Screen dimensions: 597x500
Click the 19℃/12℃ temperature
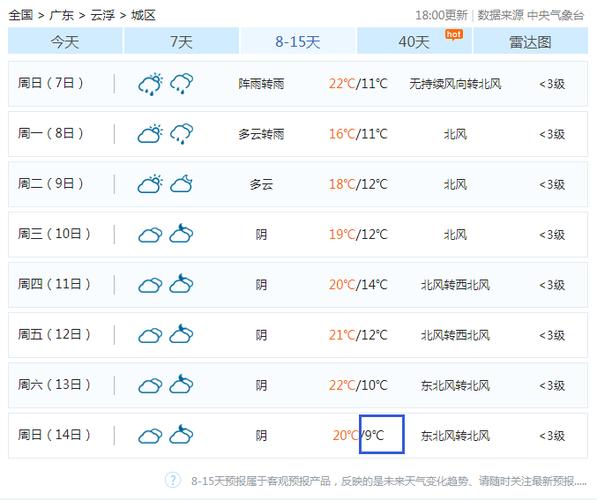pos(358,235)
